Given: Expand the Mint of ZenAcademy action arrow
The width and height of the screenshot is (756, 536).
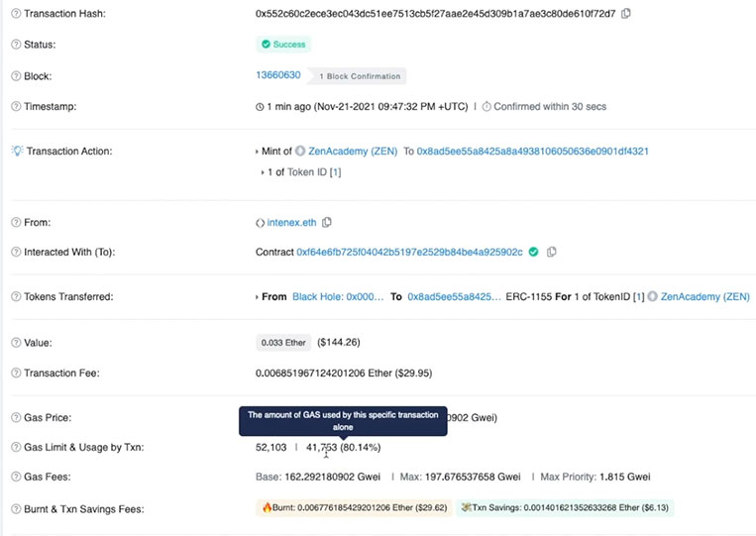Looking at the screenshot, I should point(257,152).
